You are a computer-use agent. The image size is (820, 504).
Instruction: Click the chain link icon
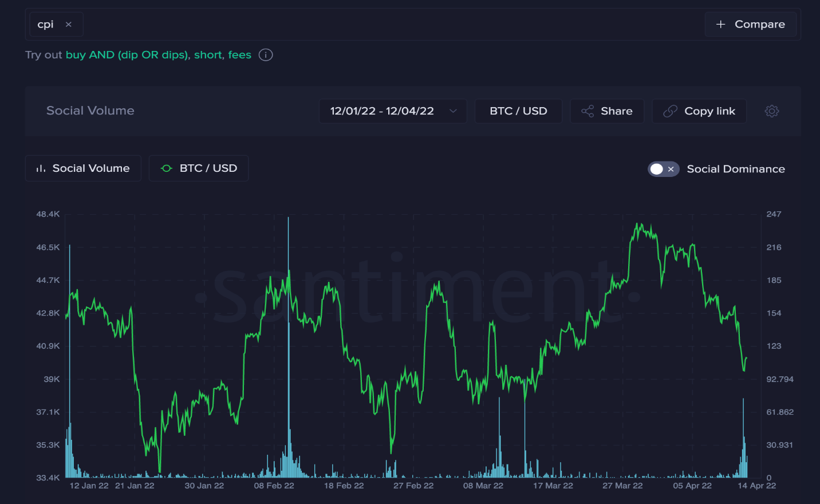tap(670, 111)
